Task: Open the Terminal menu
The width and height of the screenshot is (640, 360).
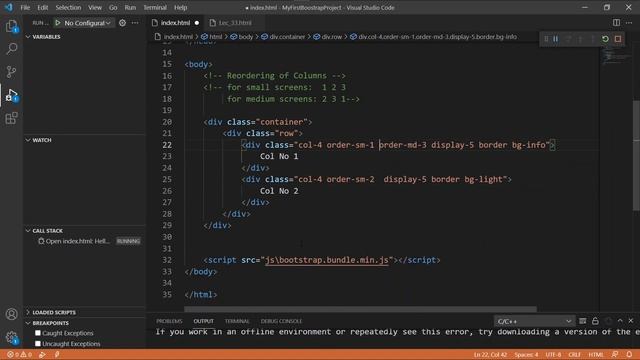Action: (x=155, y=7)
